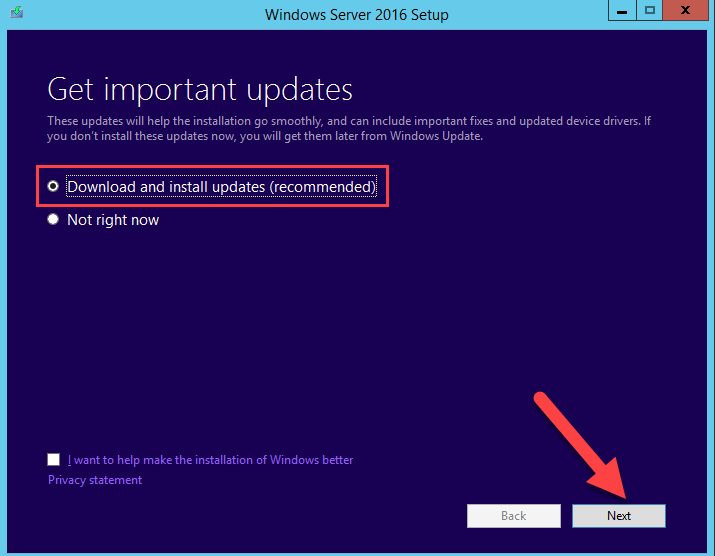The width and height of the screenshot is (715, 556).
Task: Enable the help improve installation checkbox
Action: [x=53, y=459]
